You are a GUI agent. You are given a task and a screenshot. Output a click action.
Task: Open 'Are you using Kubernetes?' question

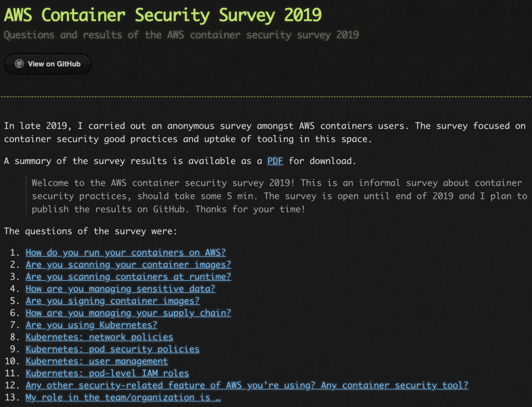[x=91, y=325]
